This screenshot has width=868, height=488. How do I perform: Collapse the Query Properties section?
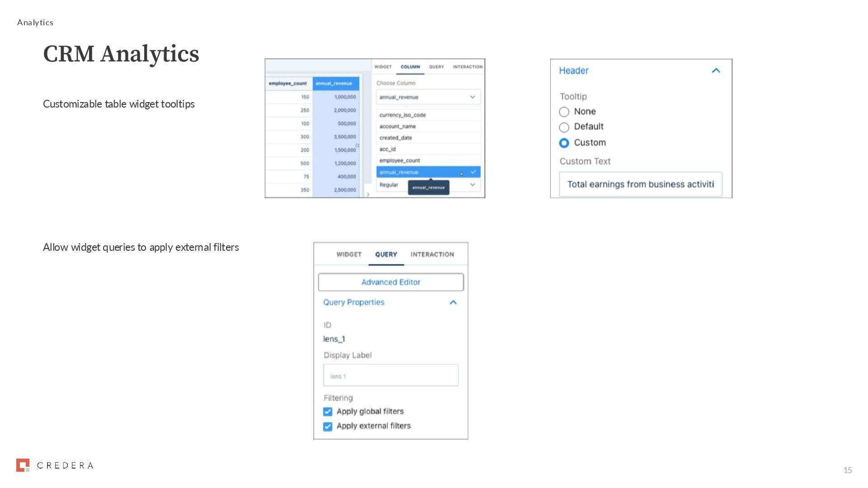tap(453, 302)
